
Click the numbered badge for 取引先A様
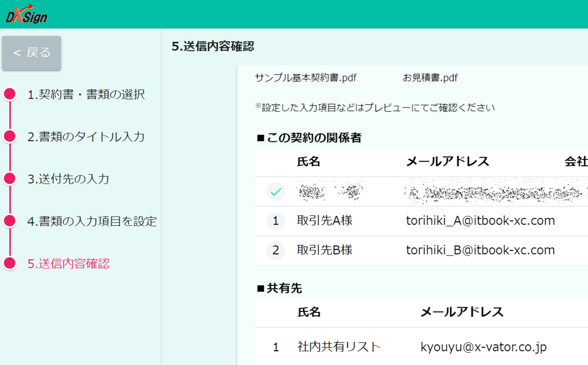point(275,221)
